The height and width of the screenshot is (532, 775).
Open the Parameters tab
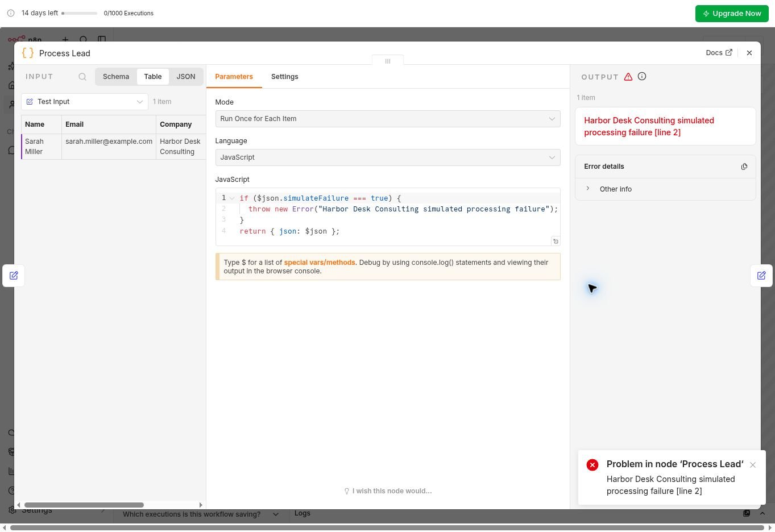pos(234,77)
